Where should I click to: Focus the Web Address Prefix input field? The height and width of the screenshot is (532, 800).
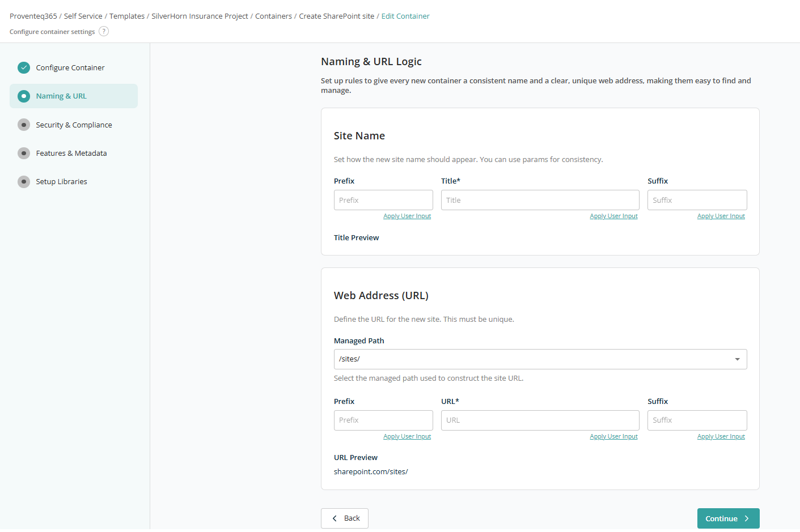tap(383, 420)
